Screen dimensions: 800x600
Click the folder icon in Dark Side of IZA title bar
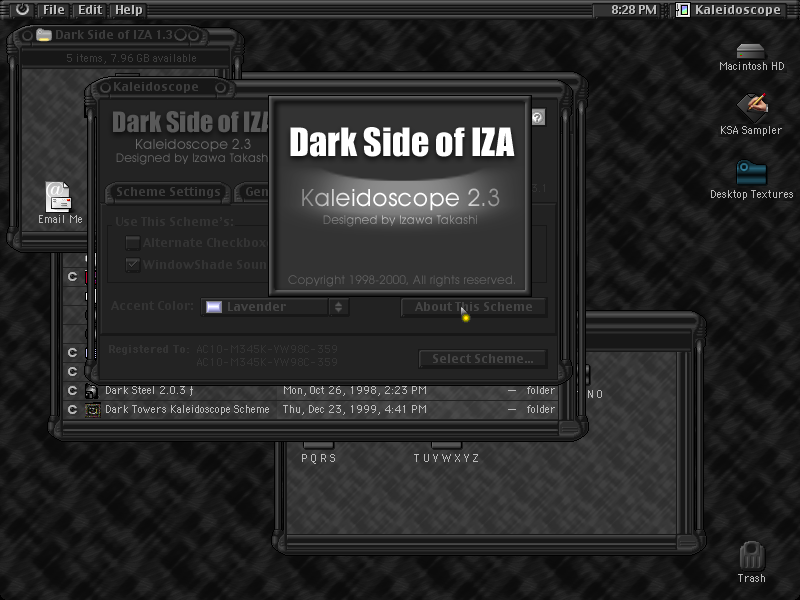pos(44,35)
